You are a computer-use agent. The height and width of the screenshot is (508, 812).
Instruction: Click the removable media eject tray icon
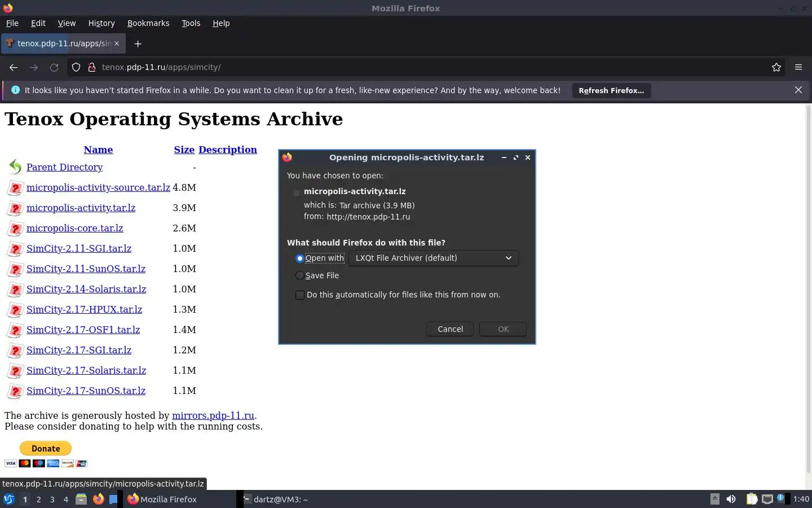tap(714, 499)
